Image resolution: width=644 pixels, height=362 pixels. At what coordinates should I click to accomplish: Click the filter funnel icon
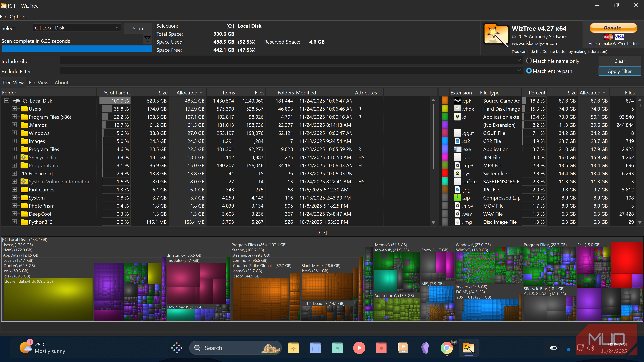click(147, 39)
